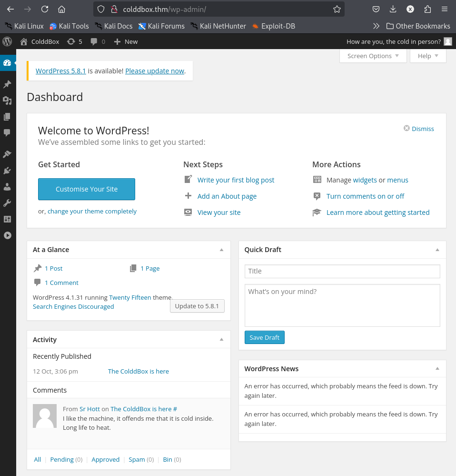456x476 pixels.
Task: Open the Exploit-DB bookmark
Action: click(x=274, y=26)
